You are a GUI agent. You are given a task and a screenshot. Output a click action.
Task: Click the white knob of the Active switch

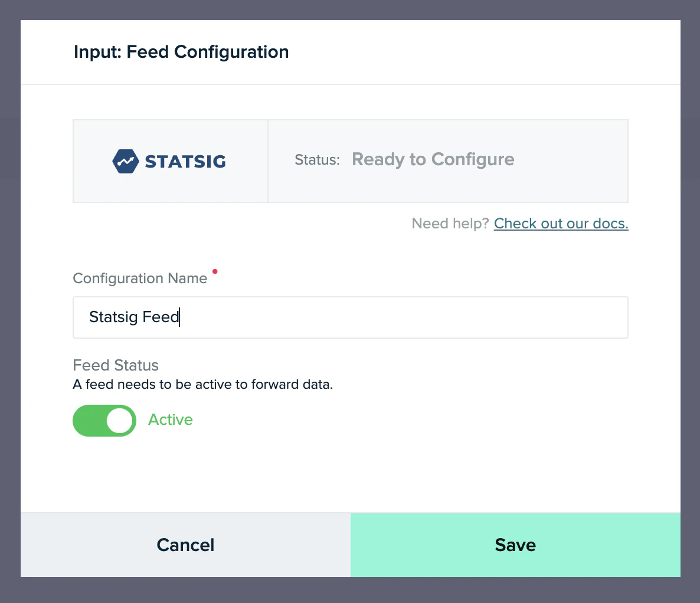(121, 421)
